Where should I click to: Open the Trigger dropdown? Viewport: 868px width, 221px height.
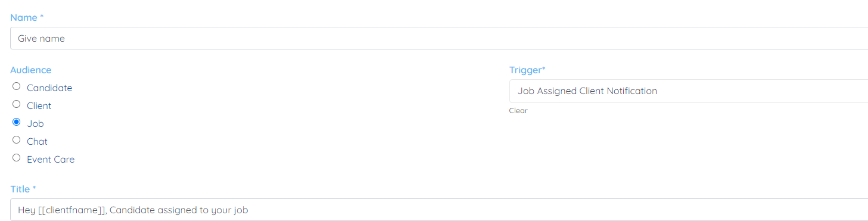688,91
